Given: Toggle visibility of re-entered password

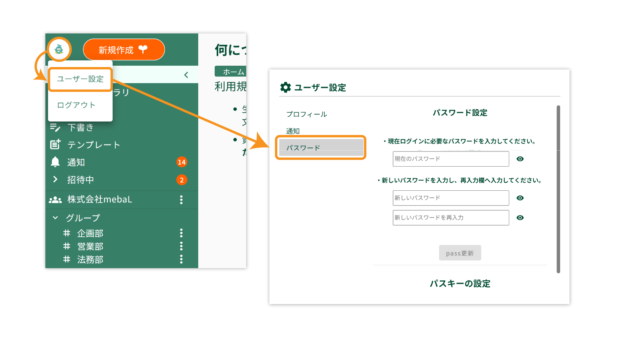Looking at the screenshot, I should (520, 218).
